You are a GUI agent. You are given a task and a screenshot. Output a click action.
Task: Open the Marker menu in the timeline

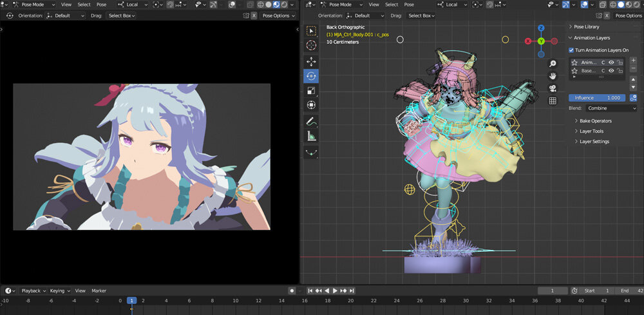(x=99, y=291)
